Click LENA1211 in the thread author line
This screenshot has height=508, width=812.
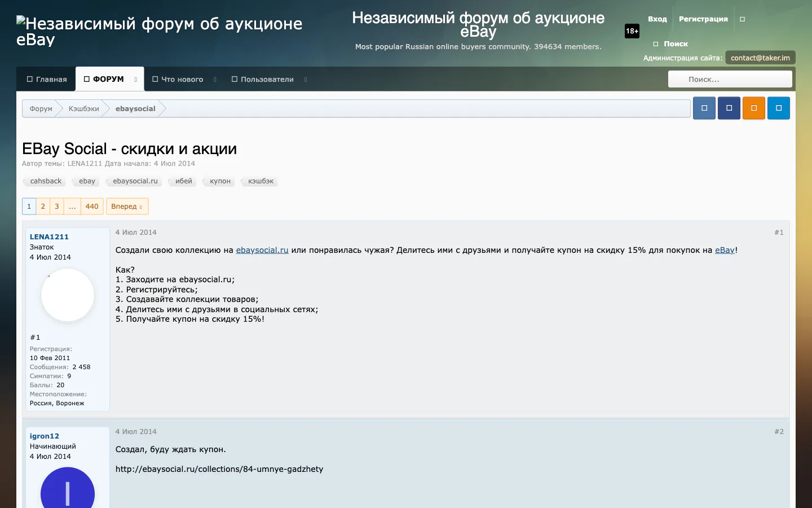click(x=85, y=164)
